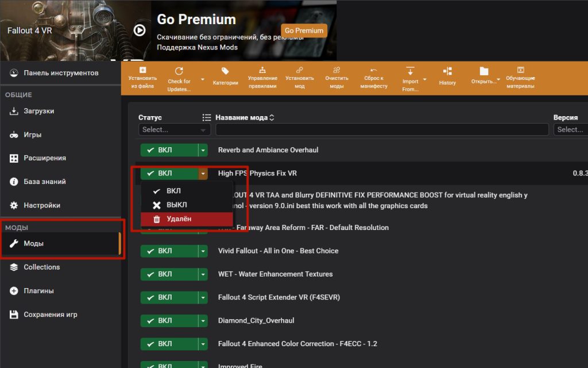Screen dimensions: 588x368
Task: Expand the Import From dropdown arrow
Action: pos(425,79)
